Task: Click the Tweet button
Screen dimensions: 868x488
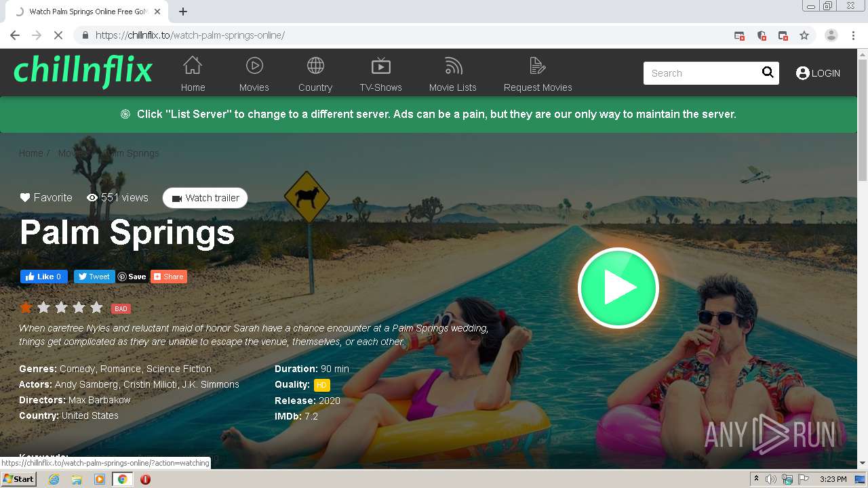Action: pyautogui.click(x=94, y=277)
